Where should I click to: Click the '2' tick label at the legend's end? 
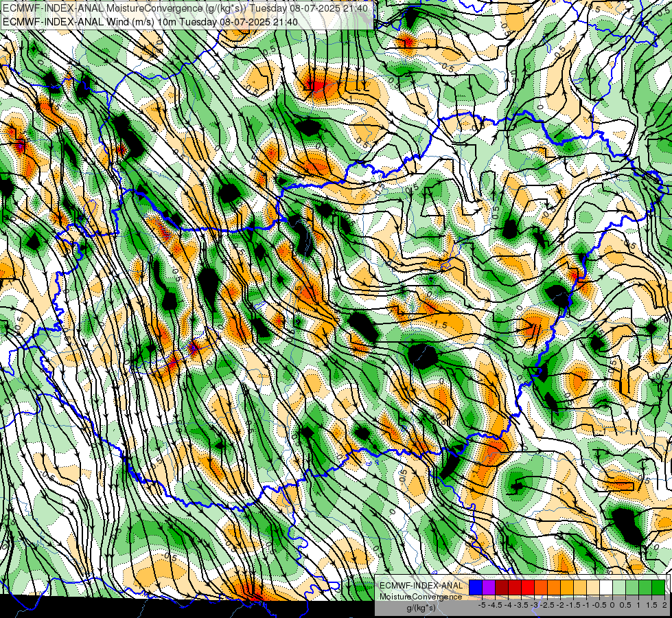point(664,605)
